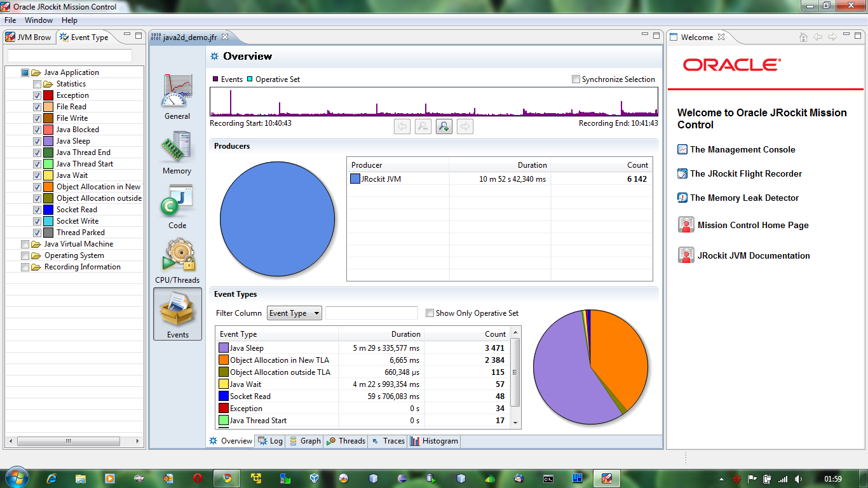Switch to the Graph tab

coord(305,441)
